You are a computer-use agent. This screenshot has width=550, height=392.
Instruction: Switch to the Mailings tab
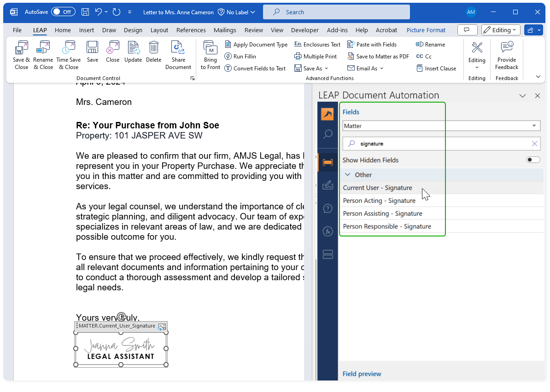pyautogui.click(x=225, y=30)
